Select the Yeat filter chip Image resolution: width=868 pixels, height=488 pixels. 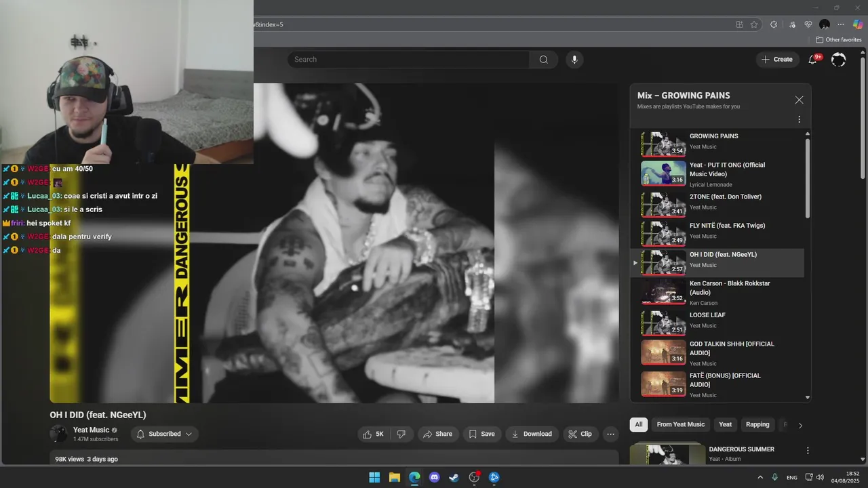coord(725,424)
